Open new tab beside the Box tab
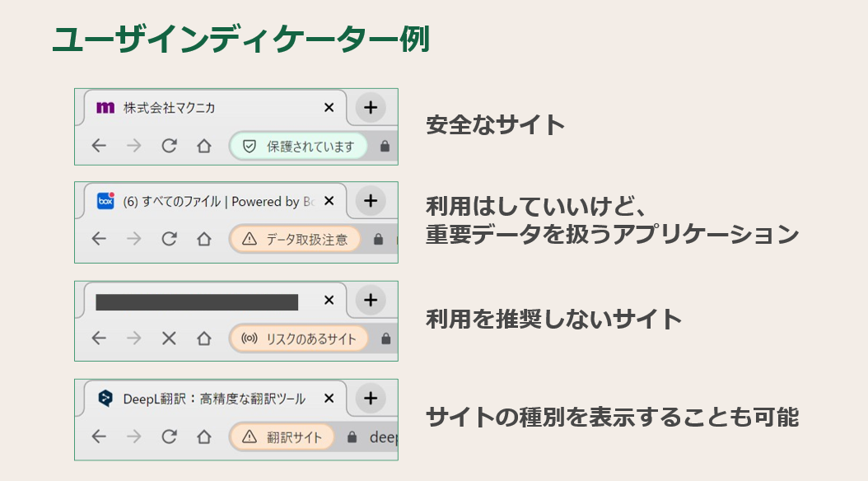Viewport: 868px width, 481px height. 371,201
